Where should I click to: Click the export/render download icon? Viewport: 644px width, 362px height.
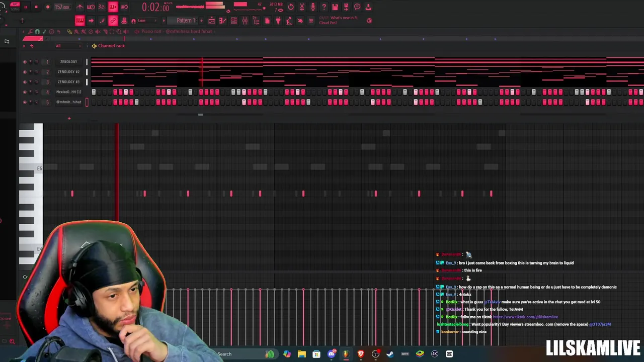click(368, 7)
